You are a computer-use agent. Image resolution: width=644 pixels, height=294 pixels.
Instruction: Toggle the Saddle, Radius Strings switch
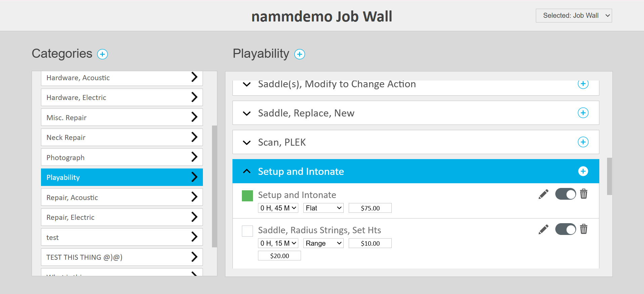(x=565, y=229)
